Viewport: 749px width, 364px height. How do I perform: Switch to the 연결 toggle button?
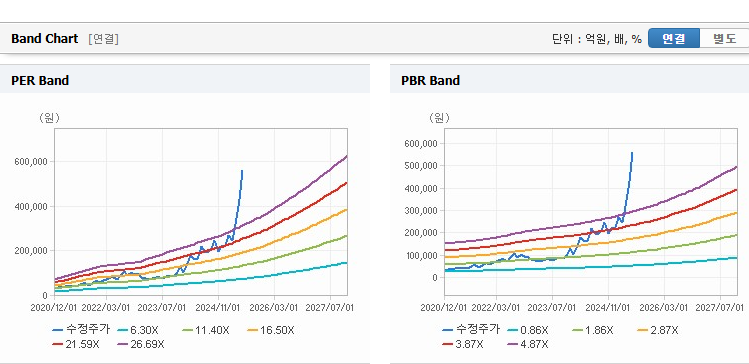(x=674, y=39)
